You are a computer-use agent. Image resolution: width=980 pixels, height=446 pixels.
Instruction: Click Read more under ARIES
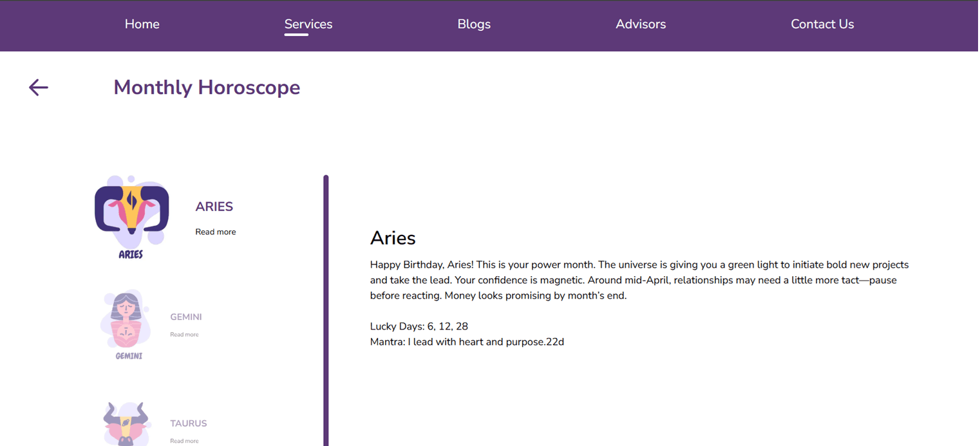pos(216,232)
